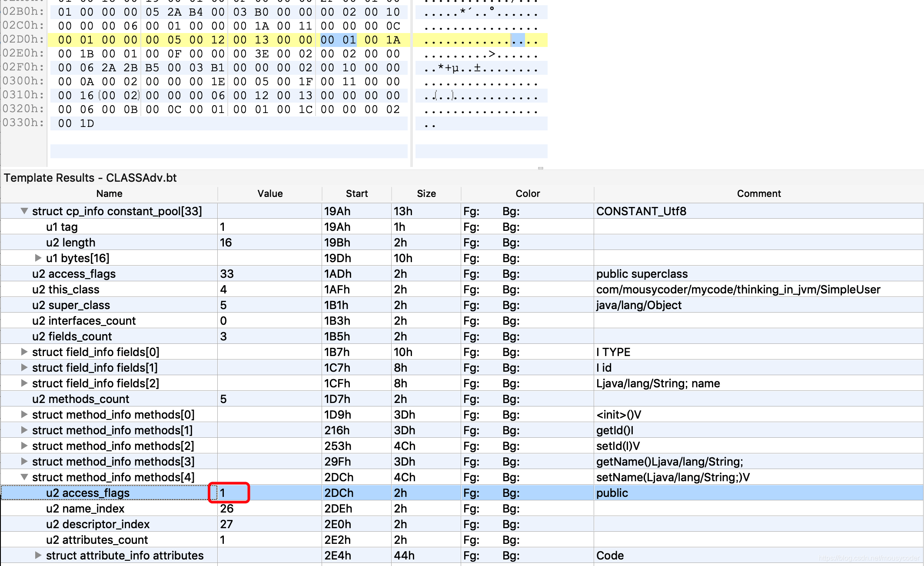Screen dimensions: 924x566
Task: Expand the u1 bytes[16] array
Action: [38, 258]
